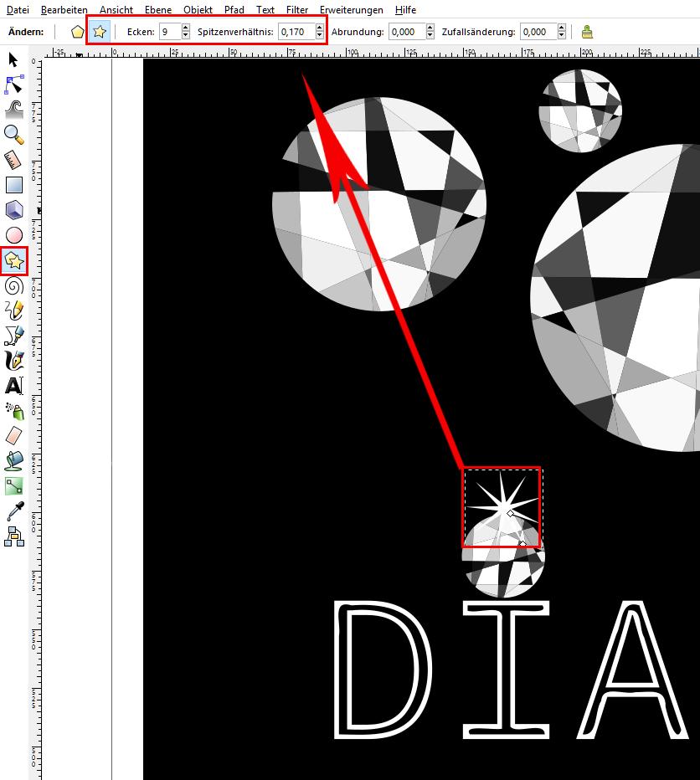Select the Tweak tool
Viewport: 700px width, 780px height.
[x=14, y=110]
